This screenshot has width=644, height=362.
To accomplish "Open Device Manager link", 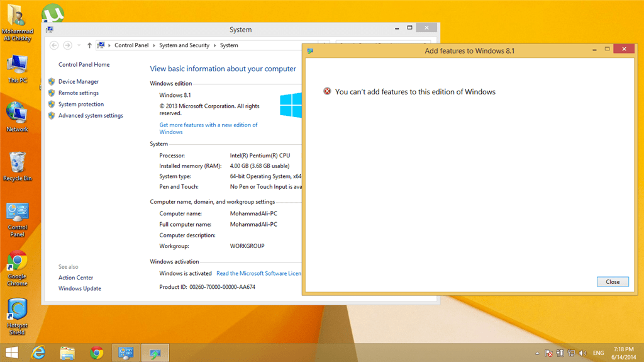I will tap(79, 81).
